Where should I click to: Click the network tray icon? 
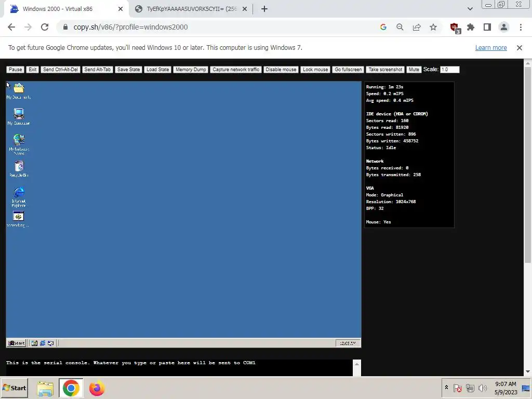pyautogui.click(x=470, y=388)
